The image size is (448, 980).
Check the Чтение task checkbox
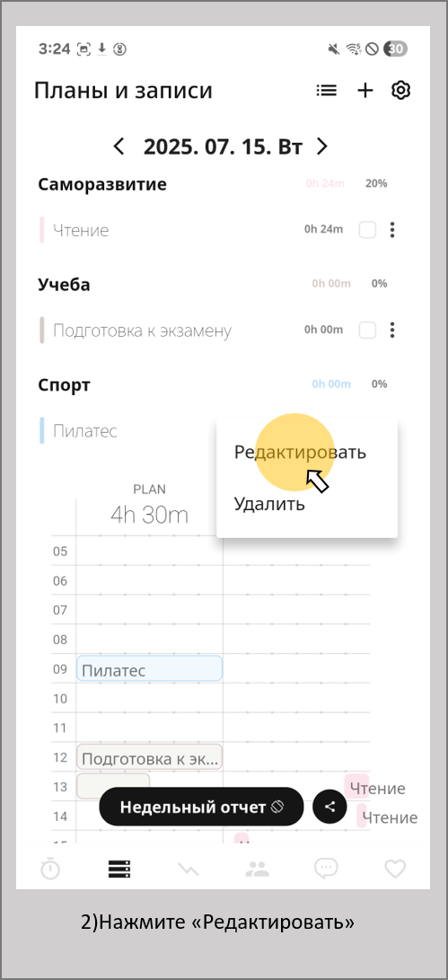tap(367, 230)
